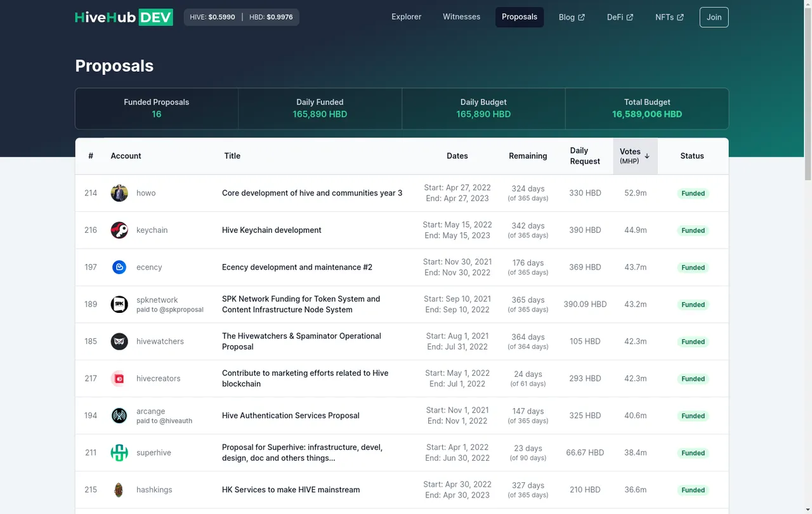Click the HBD price $0.9976
812x514 pixels.
(280, 17)
